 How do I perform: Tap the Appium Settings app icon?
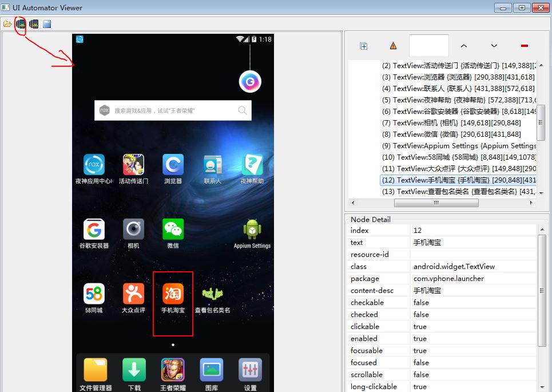(x=252, y=229)
